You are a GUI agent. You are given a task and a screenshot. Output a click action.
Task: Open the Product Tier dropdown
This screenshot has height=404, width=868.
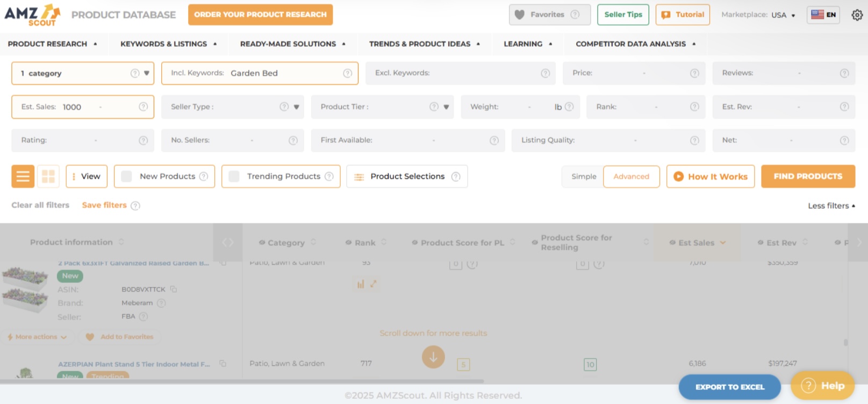pyautogui.click(x=382, y=107)
